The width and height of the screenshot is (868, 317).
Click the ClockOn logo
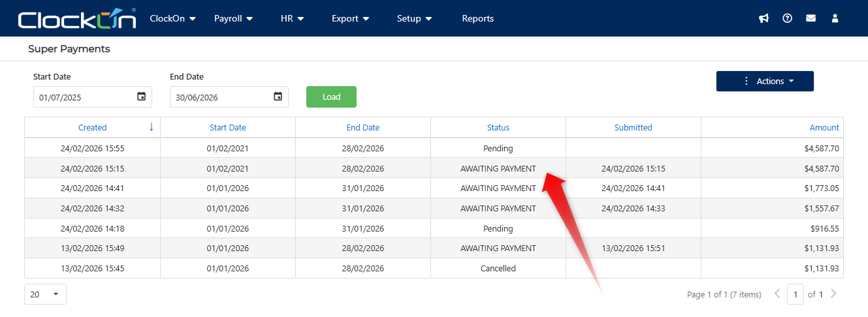76,19
